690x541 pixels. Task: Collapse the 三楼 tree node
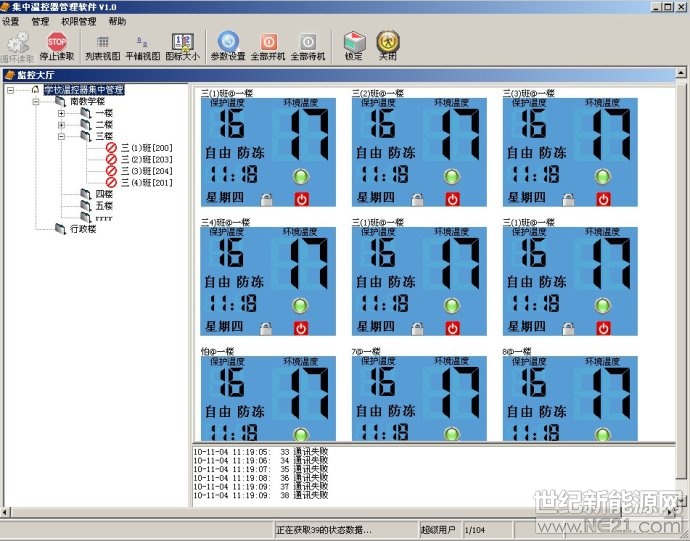61,136
